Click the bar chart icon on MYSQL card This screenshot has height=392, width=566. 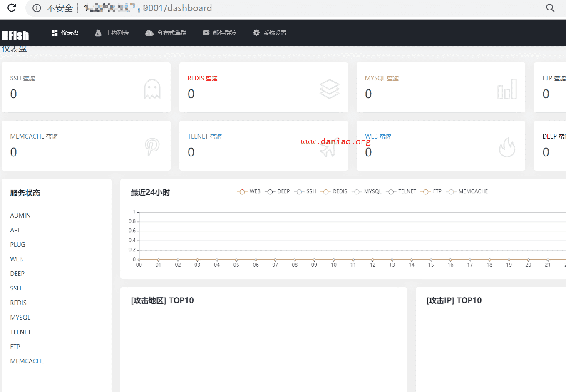pyautogui.click(x=507, y=89)
